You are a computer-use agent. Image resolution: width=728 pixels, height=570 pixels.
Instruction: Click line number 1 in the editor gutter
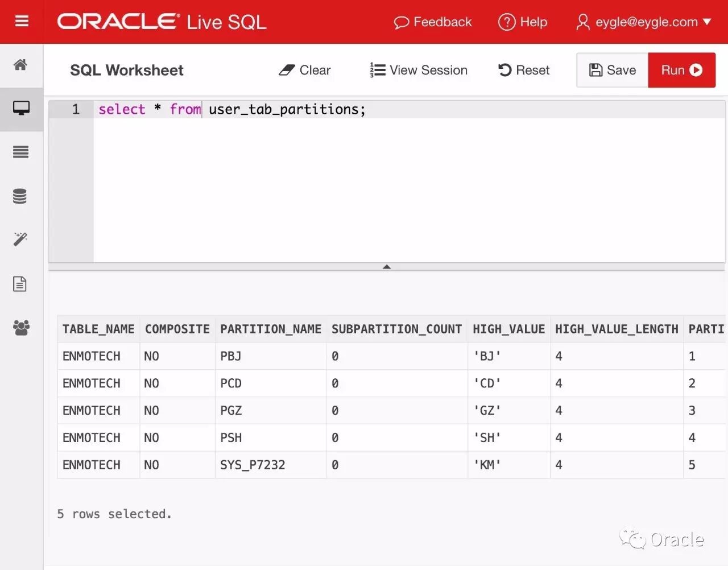(76, 109)
